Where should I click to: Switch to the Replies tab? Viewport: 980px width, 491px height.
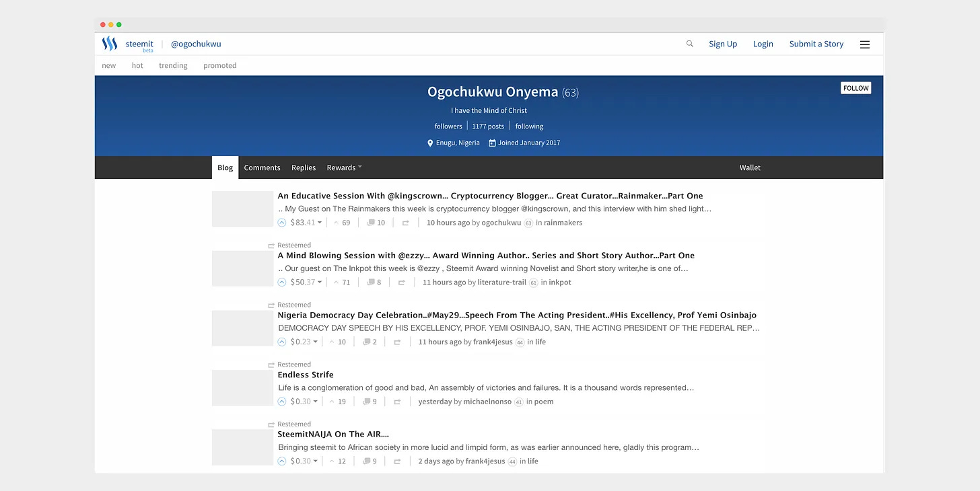(x=304, y=167)
